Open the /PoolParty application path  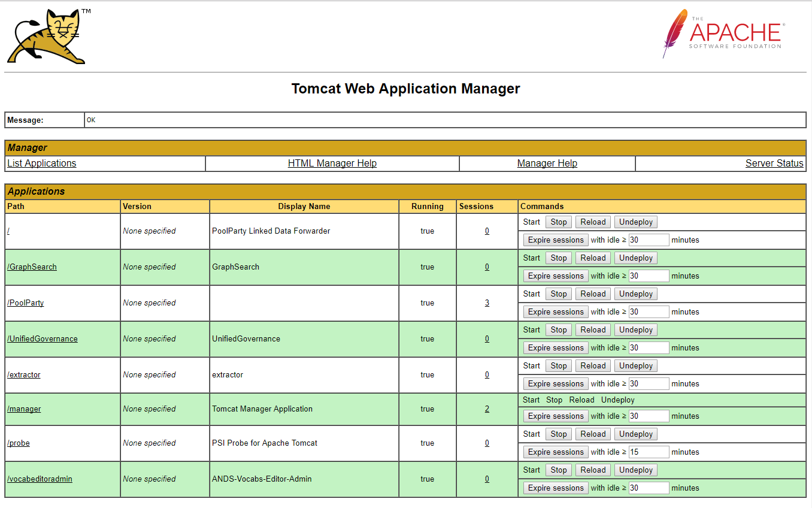point(25,303)
